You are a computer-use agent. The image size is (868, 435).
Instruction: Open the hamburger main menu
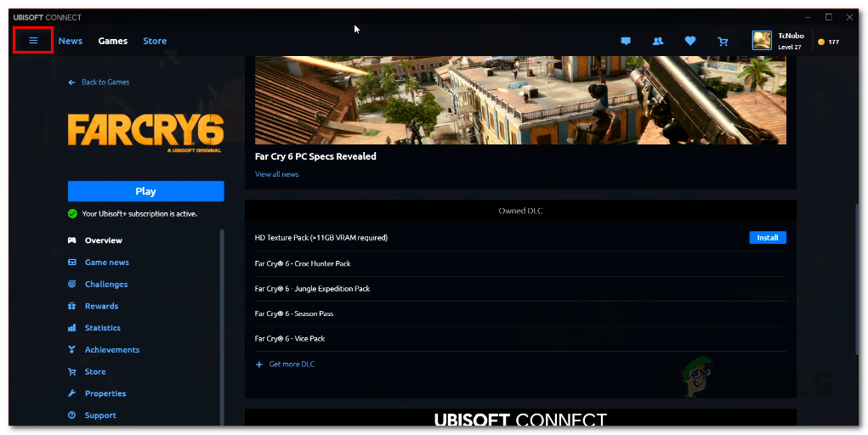33,41
